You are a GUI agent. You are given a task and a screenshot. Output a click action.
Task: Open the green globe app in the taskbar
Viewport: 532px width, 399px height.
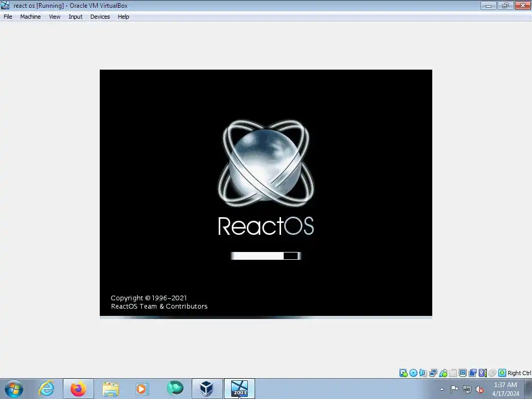tap(175, 389)
